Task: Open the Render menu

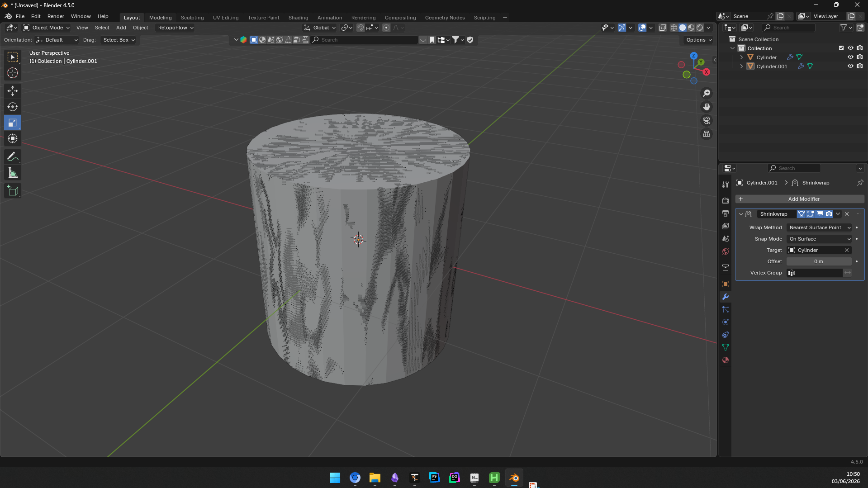Action: pyautogui.click(x=56, y=16)
